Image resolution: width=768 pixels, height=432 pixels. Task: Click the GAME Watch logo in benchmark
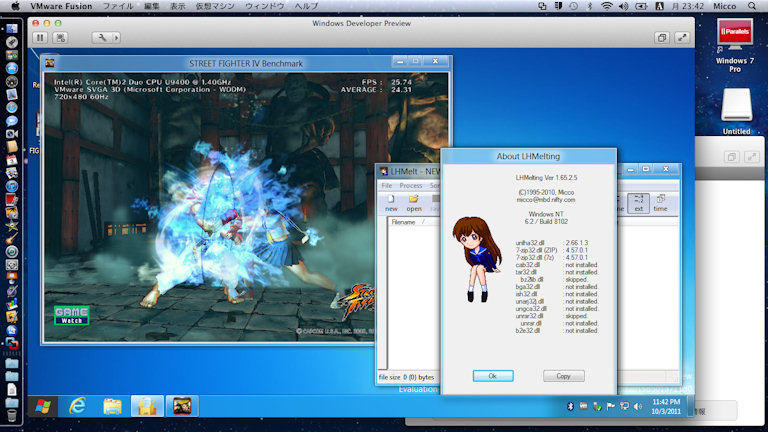tap(72, 315)
